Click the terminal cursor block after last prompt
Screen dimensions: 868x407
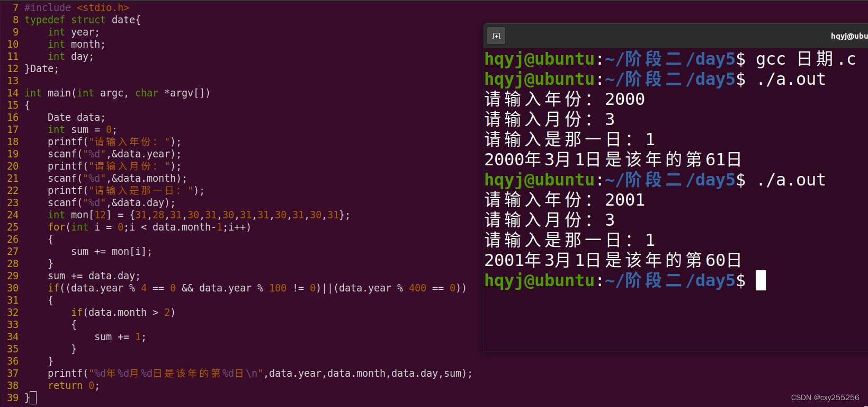click(760, 280)
